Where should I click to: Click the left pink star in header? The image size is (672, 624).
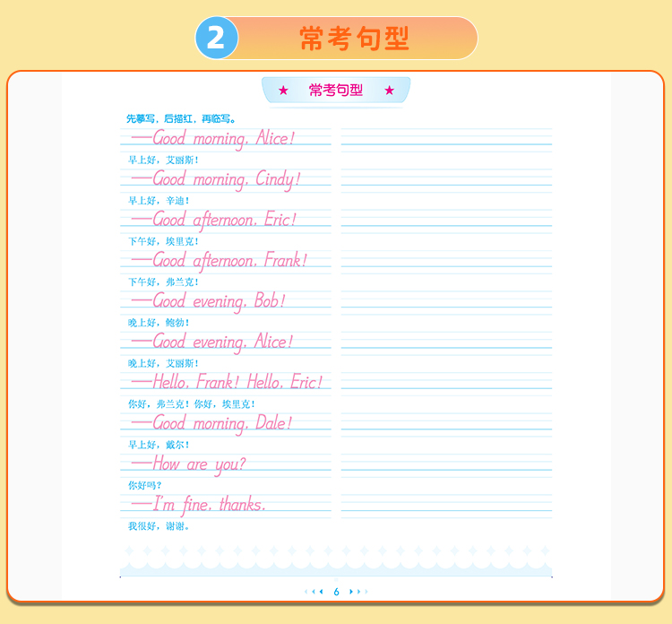coord(283,90)
